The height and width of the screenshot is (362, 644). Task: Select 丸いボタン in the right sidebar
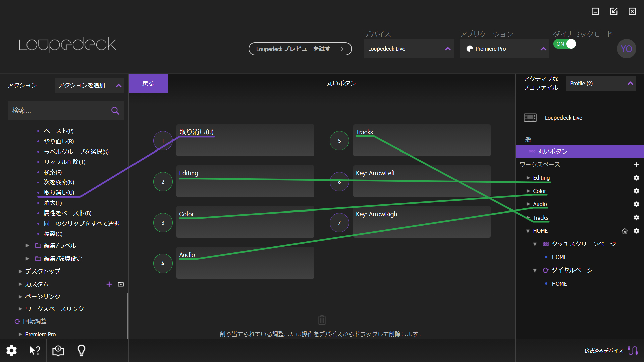(x=551, y=151)
